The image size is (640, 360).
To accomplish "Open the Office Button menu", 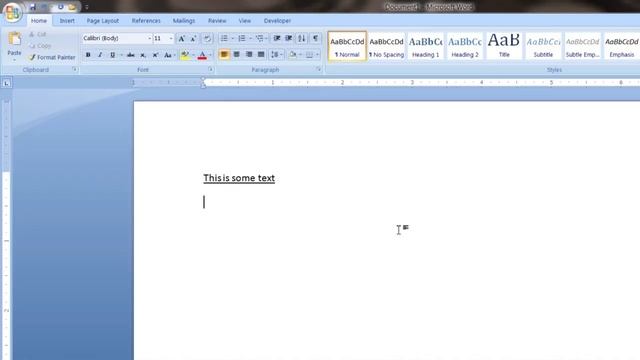I will [12, 12].
